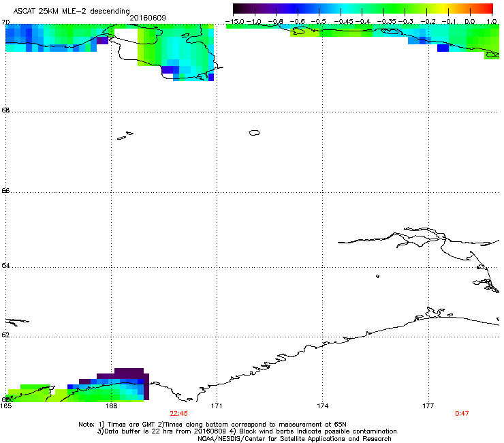Click the colorbar tick label -0.35

pyautogui.click(x=386, y=22)
